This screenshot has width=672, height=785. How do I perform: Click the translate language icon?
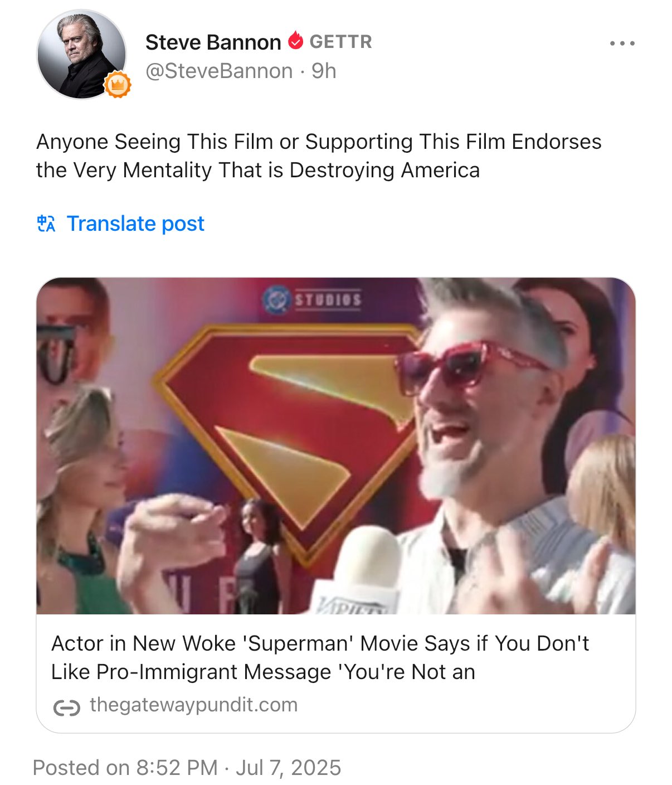pos(46,224)
